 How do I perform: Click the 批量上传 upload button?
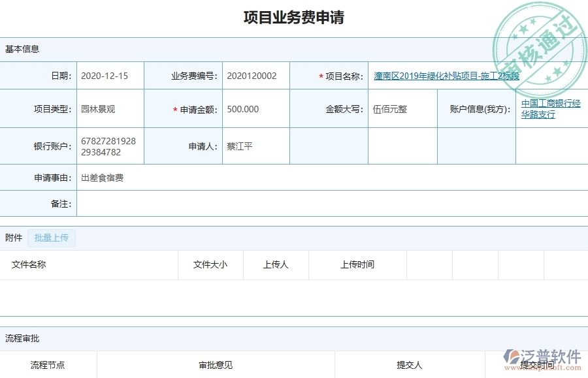coord(52,238)
